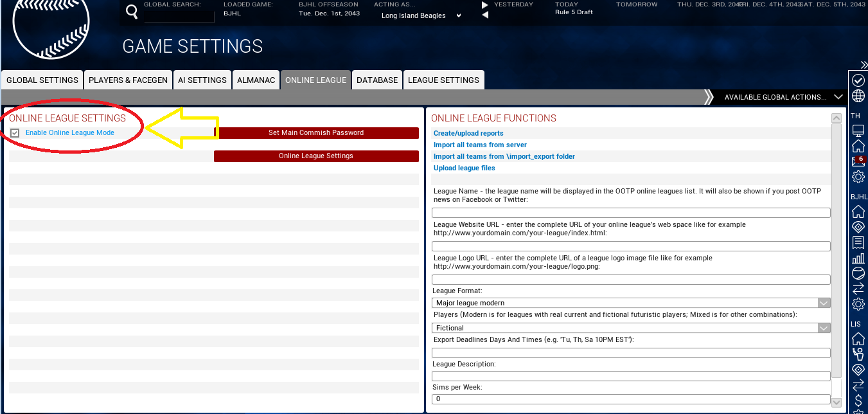Open the mail icon showing 6 unread

(x=858, y=161)
